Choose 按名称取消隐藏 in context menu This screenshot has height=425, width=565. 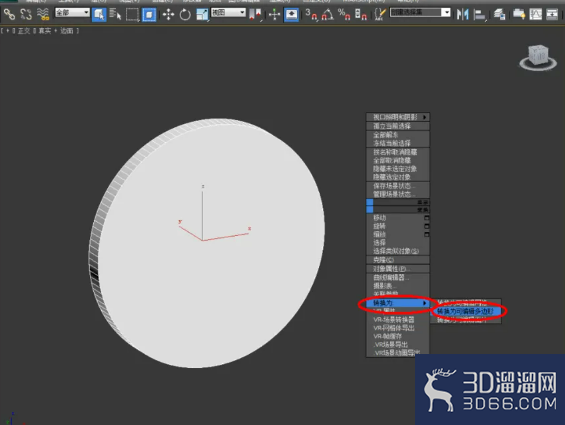coord(398,152)
